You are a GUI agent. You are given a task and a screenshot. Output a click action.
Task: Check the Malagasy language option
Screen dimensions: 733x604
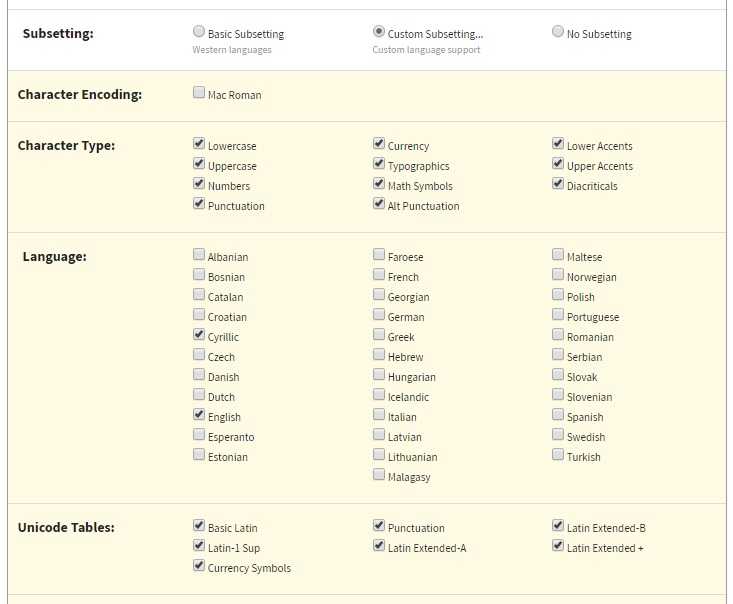point(379,475)
